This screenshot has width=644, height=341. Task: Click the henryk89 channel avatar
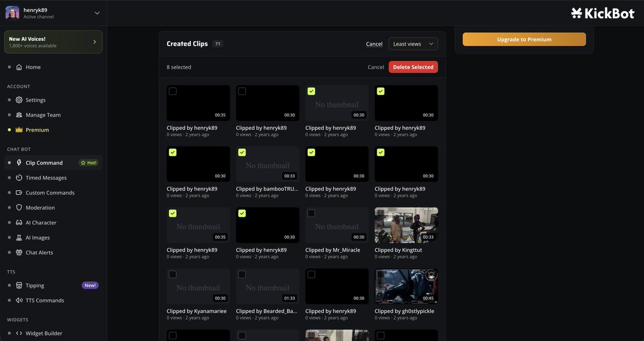pos(12,13)
